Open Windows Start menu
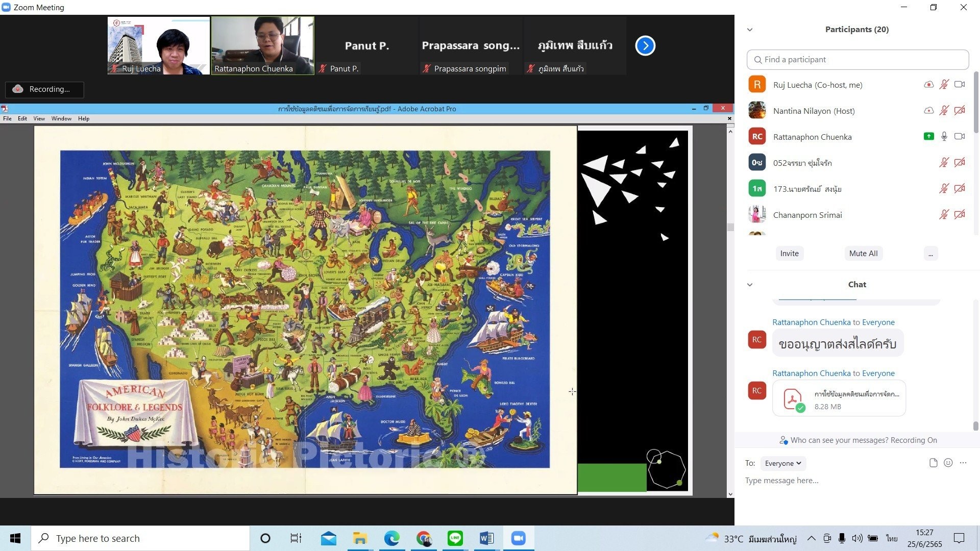Screen dimensions: 980x551 point(15,538)
